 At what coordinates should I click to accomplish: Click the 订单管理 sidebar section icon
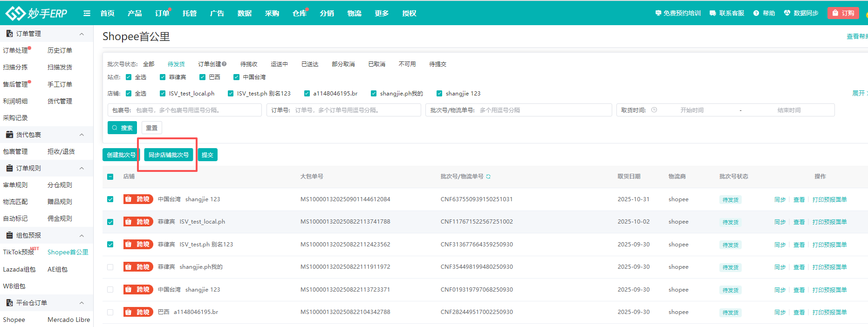(x=9, y=34)
